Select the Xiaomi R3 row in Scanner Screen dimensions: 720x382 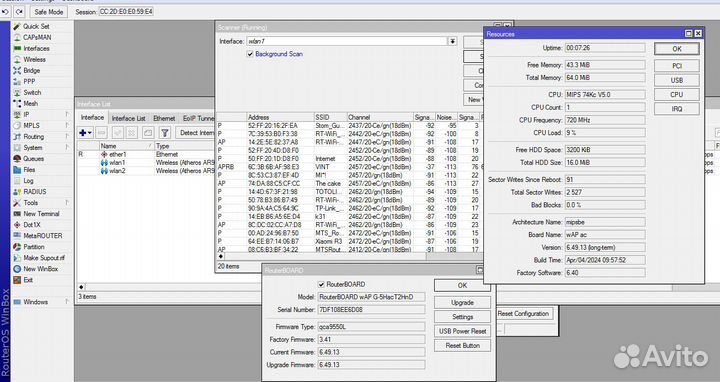[x=349, y=242]
